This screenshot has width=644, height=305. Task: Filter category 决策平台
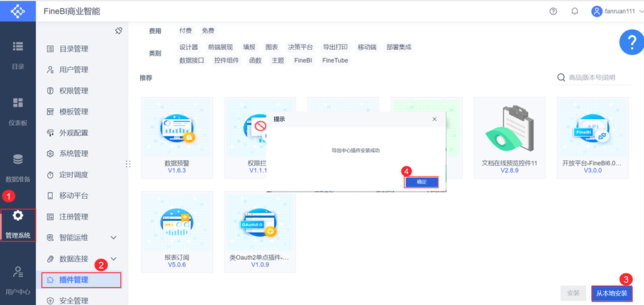(x=300, y=47)
